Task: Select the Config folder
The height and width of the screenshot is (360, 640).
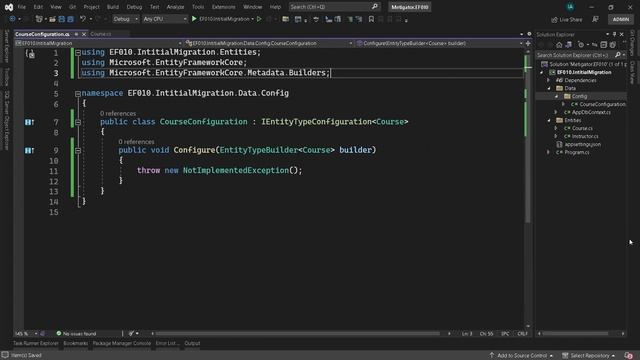Action: tap(581, 96)
